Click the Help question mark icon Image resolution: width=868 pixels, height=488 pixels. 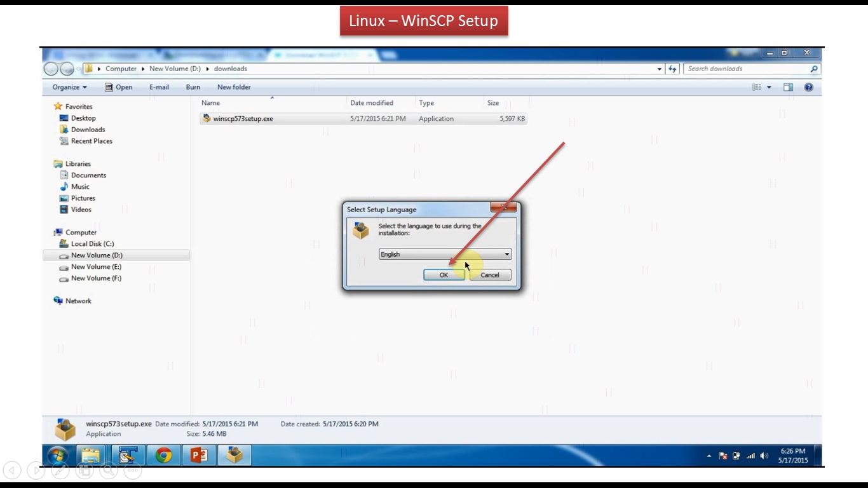coord(808,87)
